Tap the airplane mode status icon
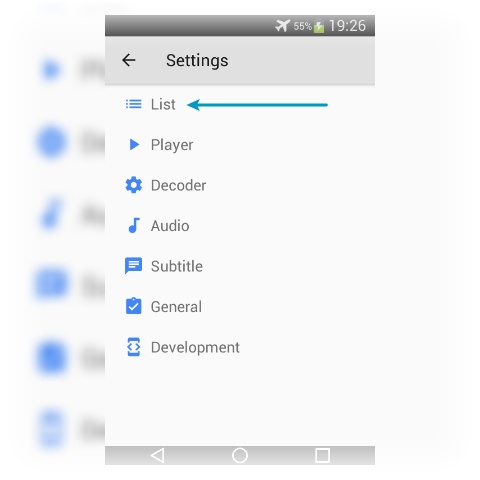This screenshot has height=480, width=480. [283, 26]
